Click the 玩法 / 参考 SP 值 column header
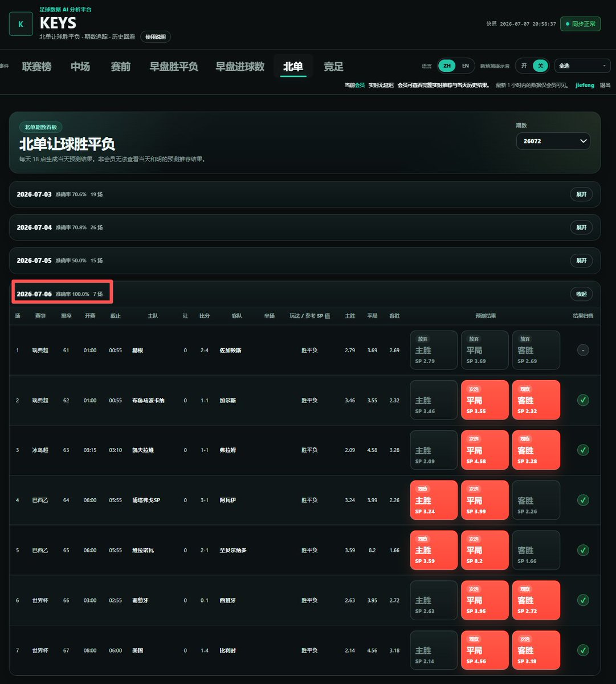 309,316
